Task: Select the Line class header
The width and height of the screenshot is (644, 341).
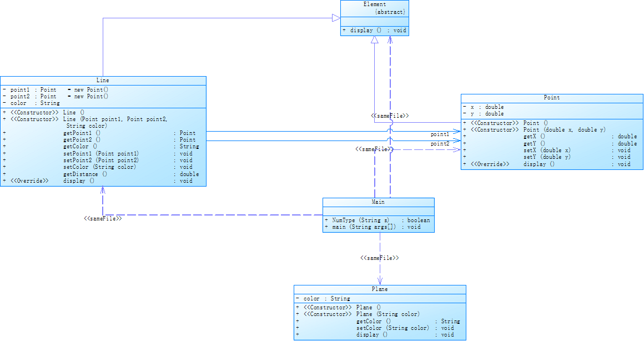Action: [x=103, y=81]
